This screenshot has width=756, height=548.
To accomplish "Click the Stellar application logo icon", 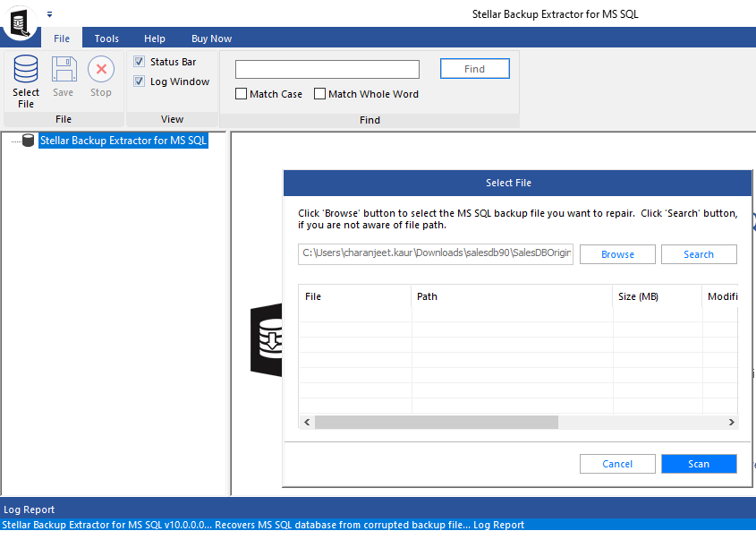I will [20, 22].
